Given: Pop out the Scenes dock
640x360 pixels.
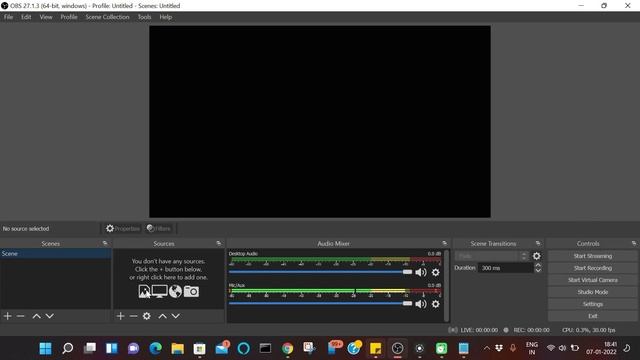Looking at the screenshot, I should 105,243.
